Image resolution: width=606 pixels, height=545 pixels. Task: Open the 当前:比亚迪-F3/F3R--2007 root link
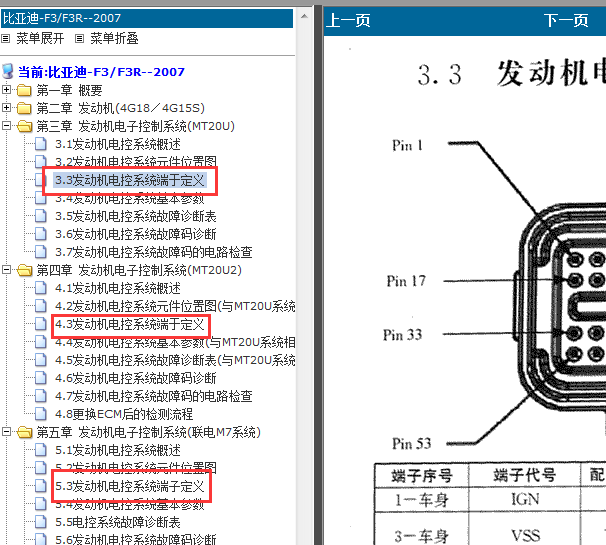(x=101, y=72)
